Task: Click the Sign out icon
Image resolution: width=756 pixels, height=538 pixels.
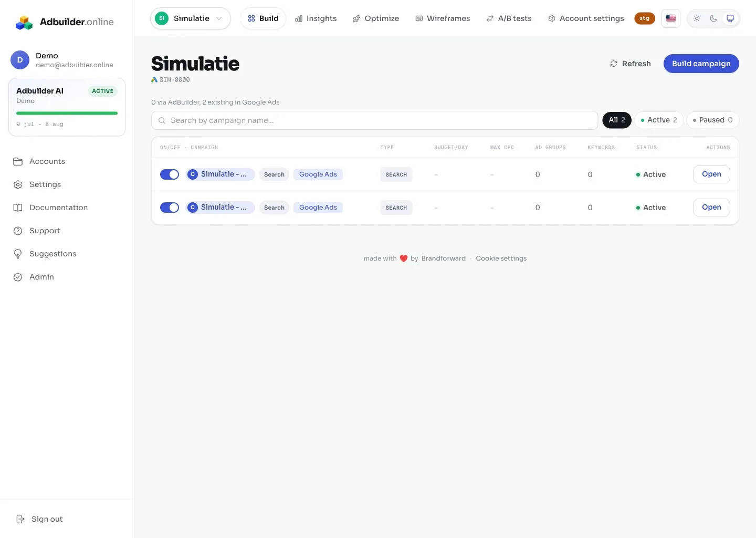Action: tap(20, 519)
